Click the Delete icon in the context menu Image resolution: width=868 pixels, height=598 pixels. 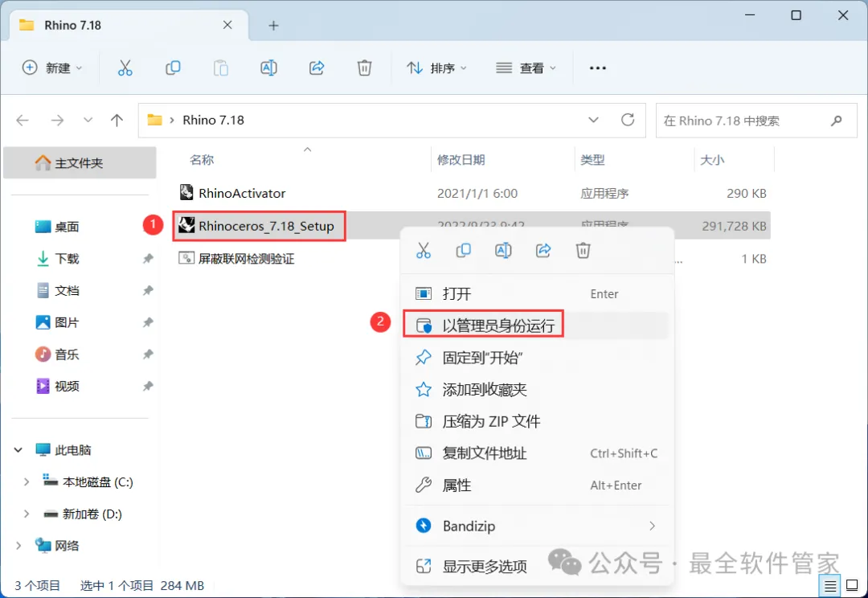[x=583, y=251]
